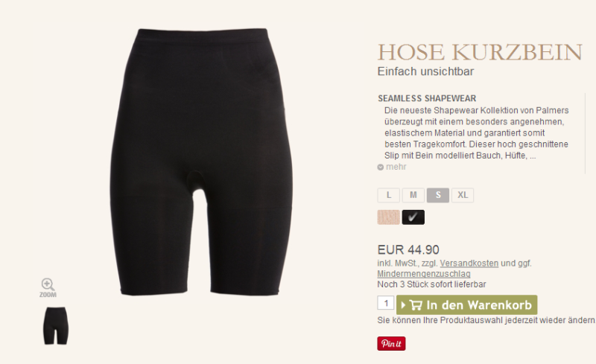Click the black shorts thumbnail
Viewport: 596px width, 364px height.
[55, 325]
